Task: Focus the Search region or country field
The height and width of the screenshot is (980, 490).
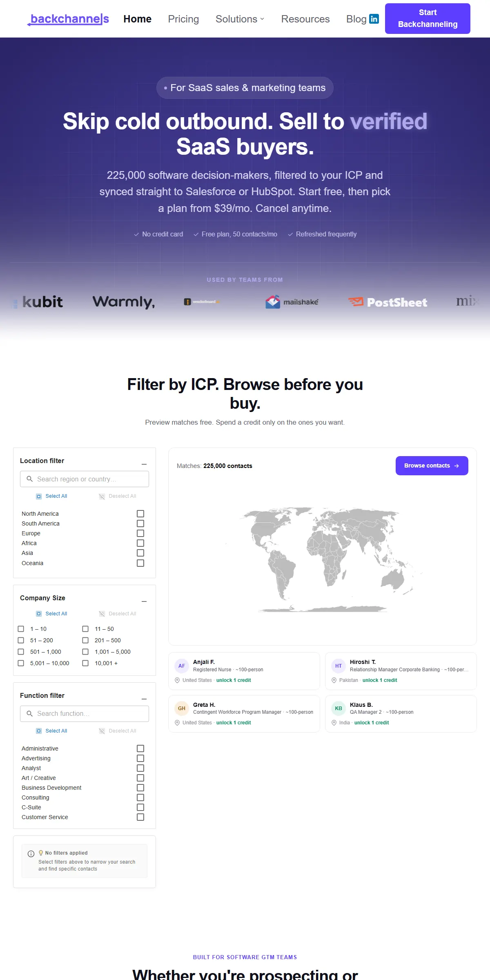Action: click(85, 479)
